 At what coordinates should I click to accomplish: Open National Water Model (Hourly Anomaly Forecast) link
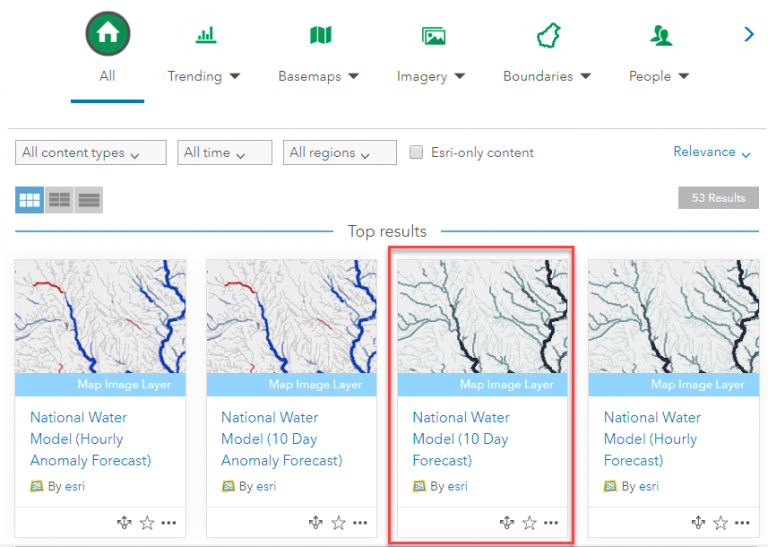click(91, 439)
